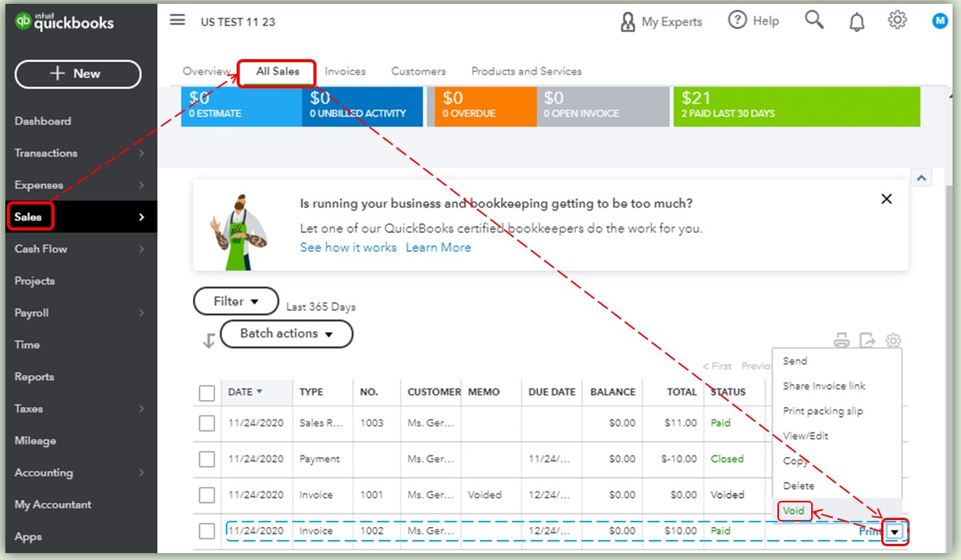Filter by green $21 Paid bar
Viewport: 961px width, 560px height.
click(x=797, y=107)
